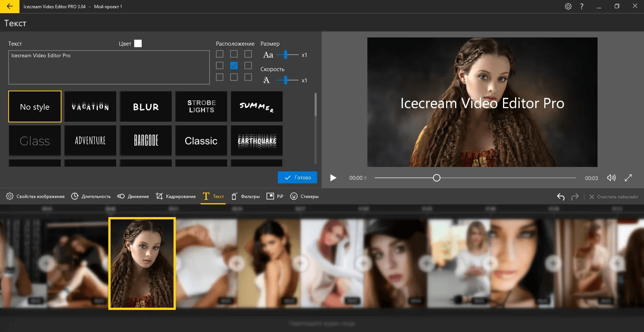644x332 pixels.
Task: Open help with the question mark icon
Action: point(581,6)
